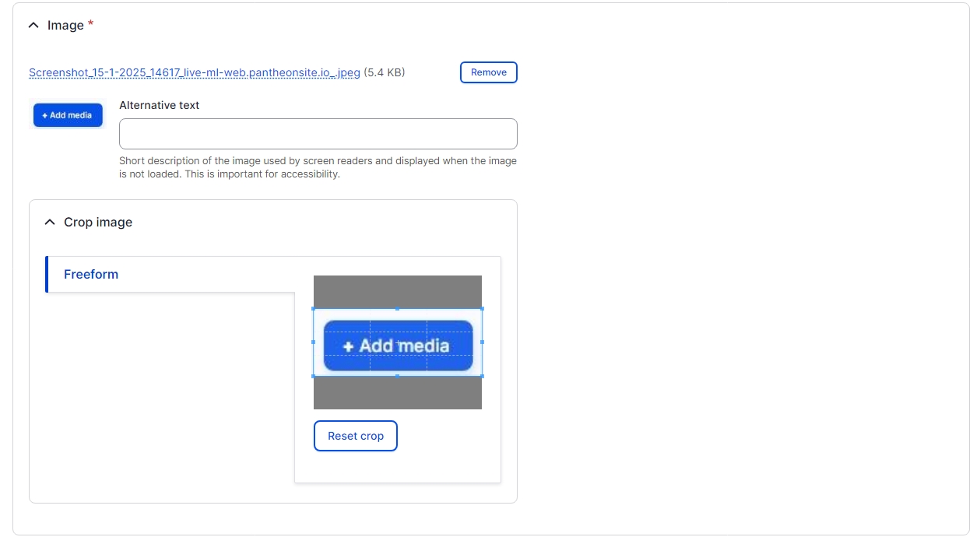The width and height of the screenshot is (980, 544).
Task: Collapse the Image section chevron
Action: [x=33, y=25]
